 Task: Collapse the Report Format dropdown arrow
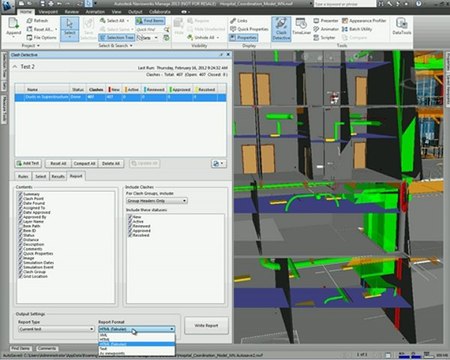(x=172, y=329)
